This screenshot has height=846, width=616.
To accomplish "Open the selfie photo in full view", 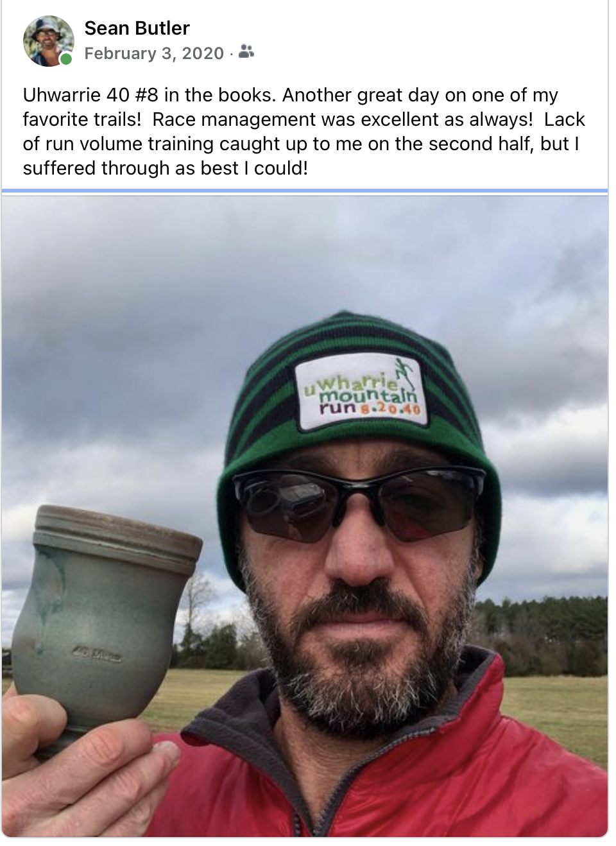I will point(304,516).
